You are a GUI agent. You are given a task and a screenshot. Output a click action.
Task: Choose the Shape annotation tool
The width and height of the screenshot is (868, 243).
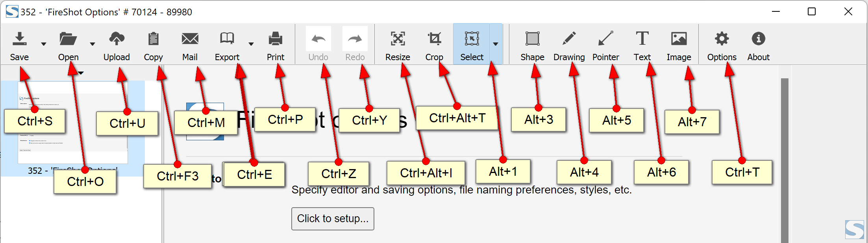(x=532, y=39)
